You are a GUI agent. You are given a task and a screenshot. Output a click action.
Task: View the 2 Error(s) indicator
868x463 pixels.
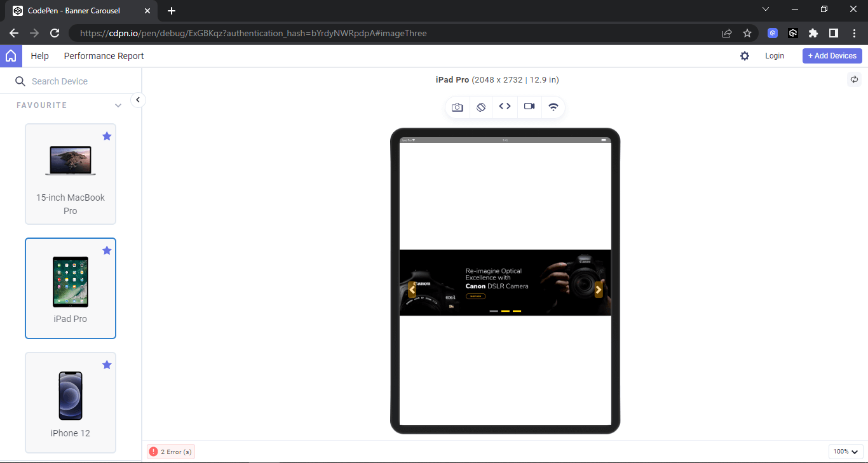170,451
